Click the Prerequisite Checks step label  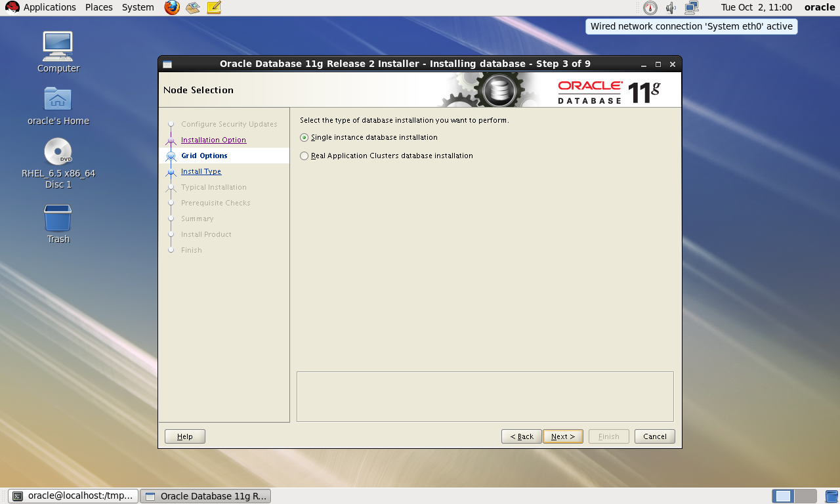coord(216,203)
